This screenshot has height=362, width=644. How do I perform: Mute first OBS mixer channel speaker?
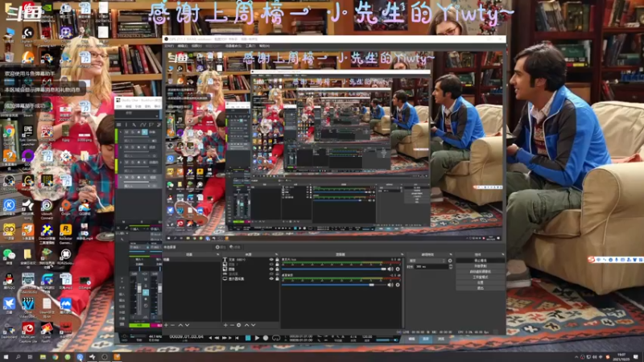[x=390, y=269]
